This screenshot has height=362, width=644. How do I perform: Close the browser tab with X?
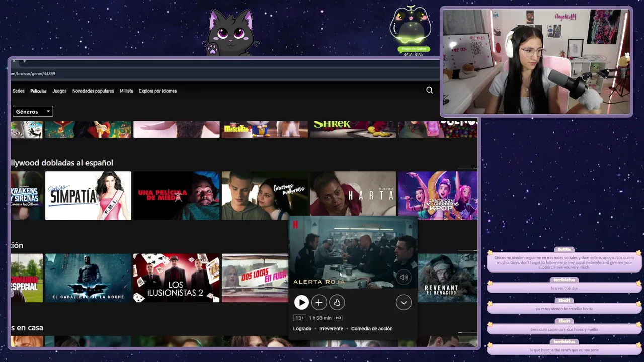click(14, 61)
